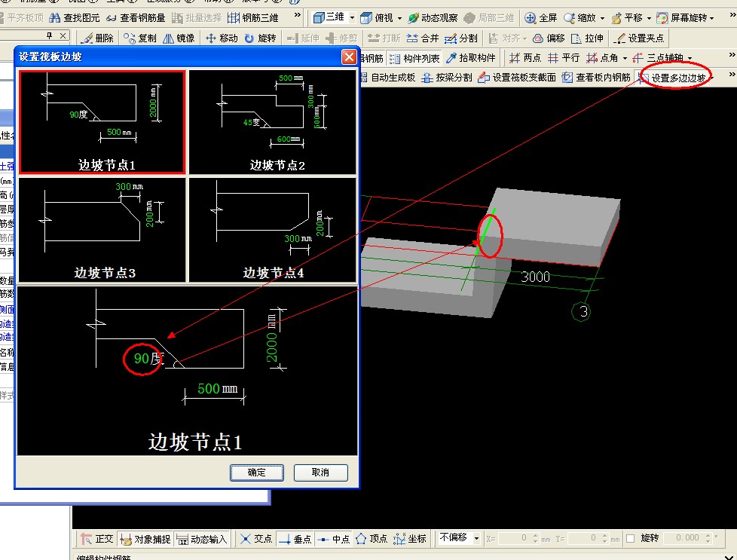The height and width of the screenshot is (560, 737).
Task: Click the 删除 delete tool
Action: [x=97, y=38]
